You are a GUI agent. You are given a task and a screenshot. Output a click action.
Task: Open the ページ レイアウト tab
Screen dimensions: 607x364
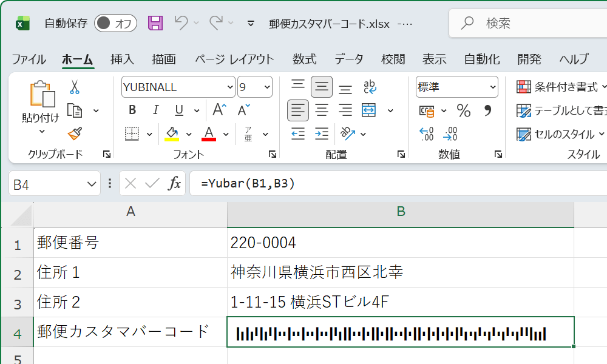point(234,59)
